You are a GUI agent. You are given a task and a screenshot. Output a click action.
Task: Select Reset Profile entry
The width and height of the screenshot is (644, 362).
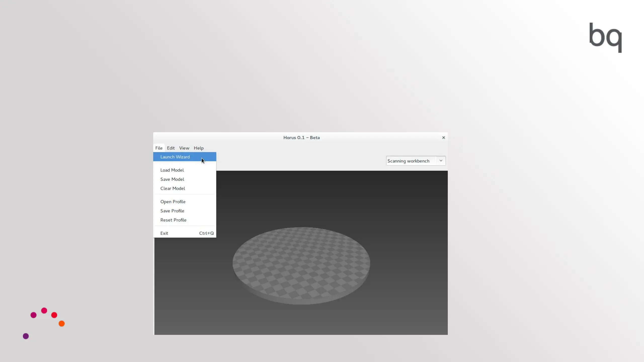pyautogui.click(x=173, y=220)
